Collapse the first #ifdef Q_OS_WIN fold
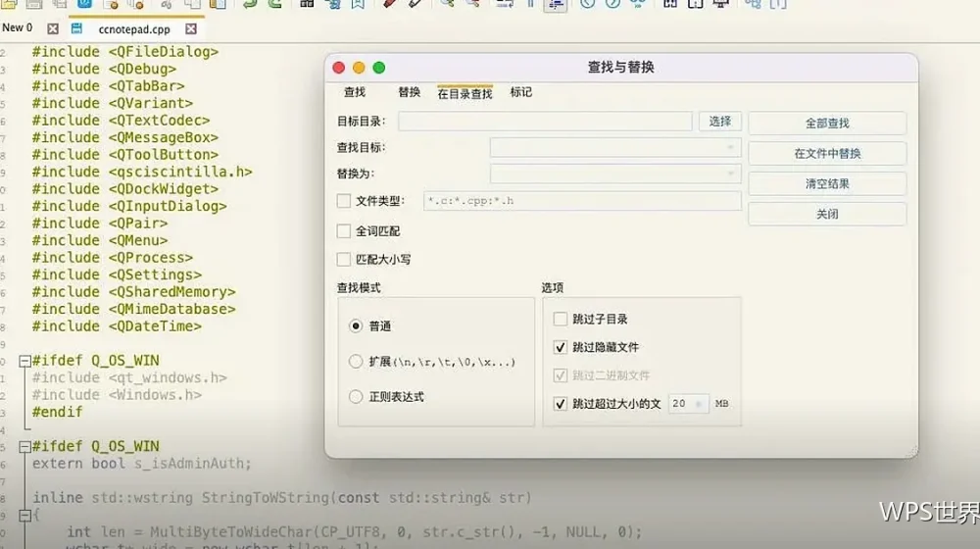 pos(25,361)
